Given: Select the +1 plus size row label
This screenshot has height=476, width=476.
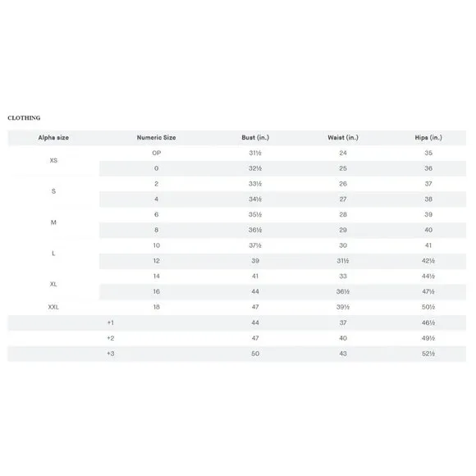Looking at the screenshot, I should (x=111, y=323).
